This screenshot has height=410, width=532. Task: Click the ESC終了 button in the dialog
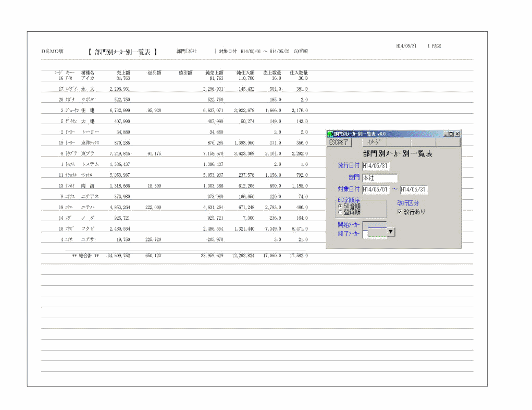339,142
